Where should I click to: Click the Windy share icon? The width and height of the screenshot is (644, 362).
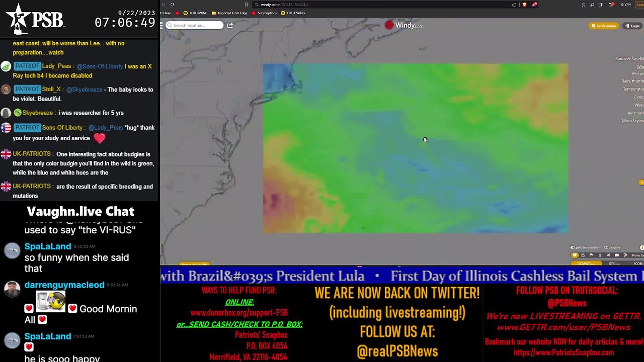[230, 25]
